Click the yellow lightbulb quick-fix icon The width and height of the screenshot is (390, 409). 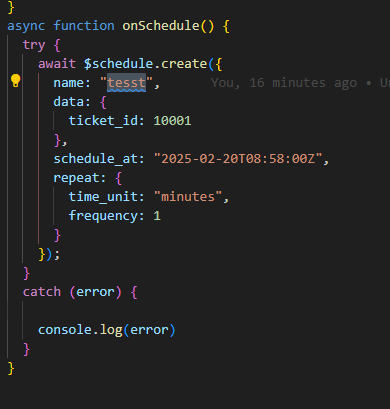pyautogui.click(x=16, y=81)
